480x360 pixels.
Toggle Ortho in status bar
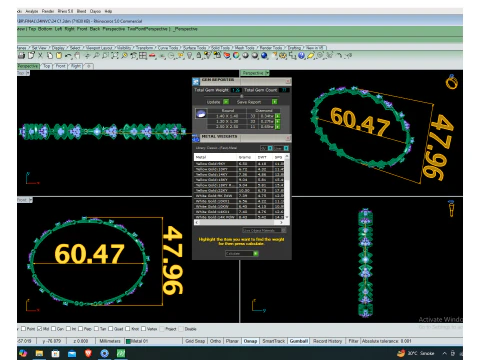click(216, 341)
